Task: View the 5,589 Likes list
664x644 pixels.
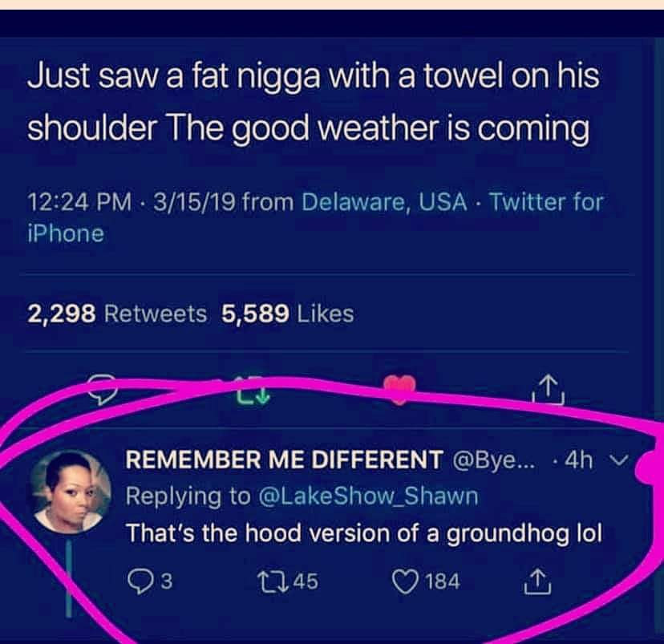Action: (288, 314)
